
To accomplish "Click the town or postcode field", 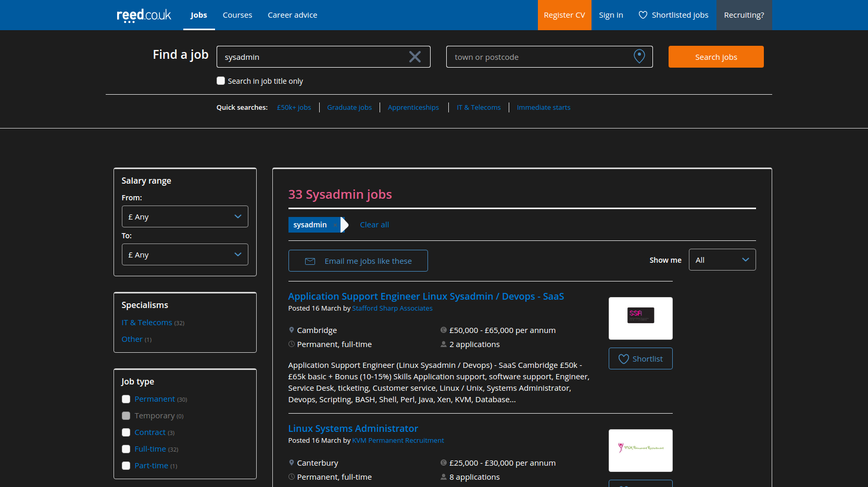I will 549,57.
